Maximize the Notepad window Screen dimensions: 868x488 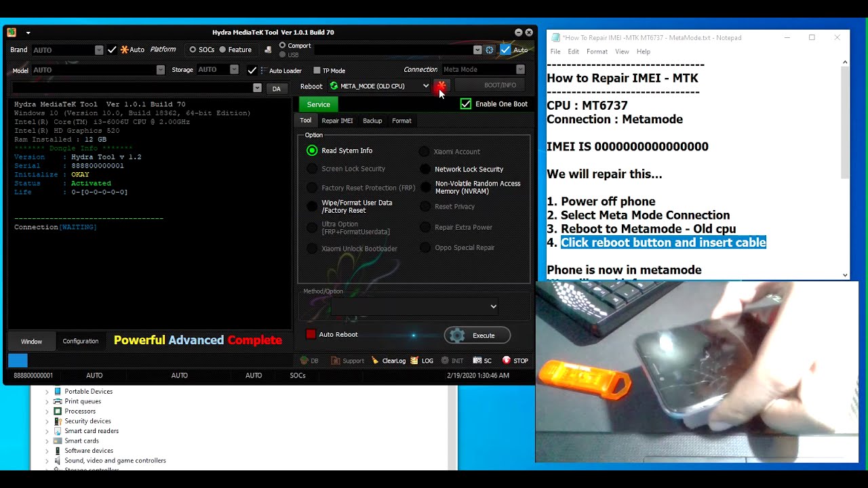(812, 38)
